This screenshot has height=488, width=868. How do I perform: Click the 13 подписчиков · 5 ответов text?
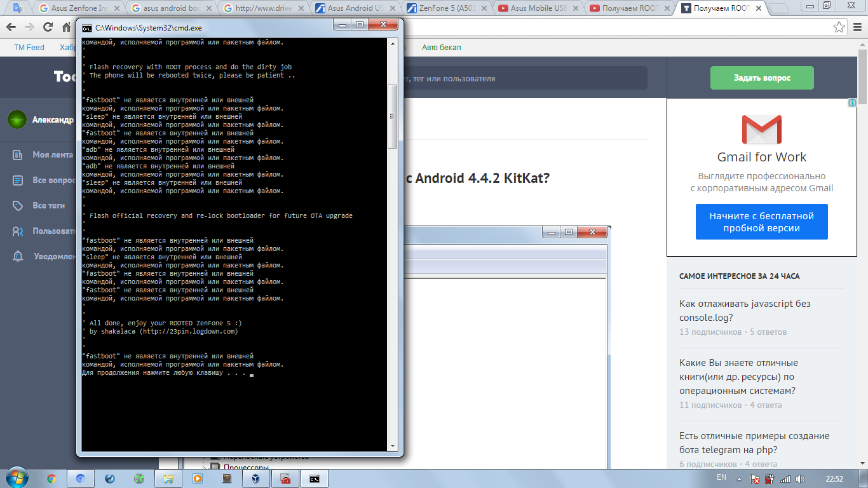733,332
